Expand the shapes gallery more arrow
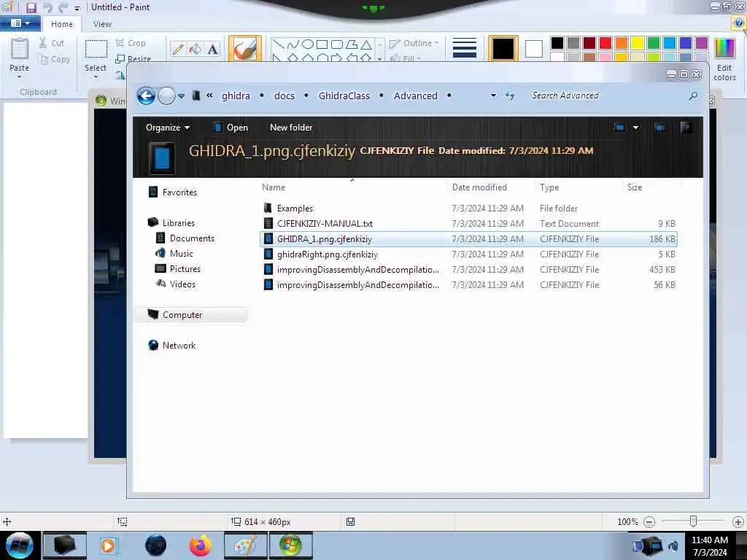This screenshot has height=560, width=747. (x=379, y=59)
